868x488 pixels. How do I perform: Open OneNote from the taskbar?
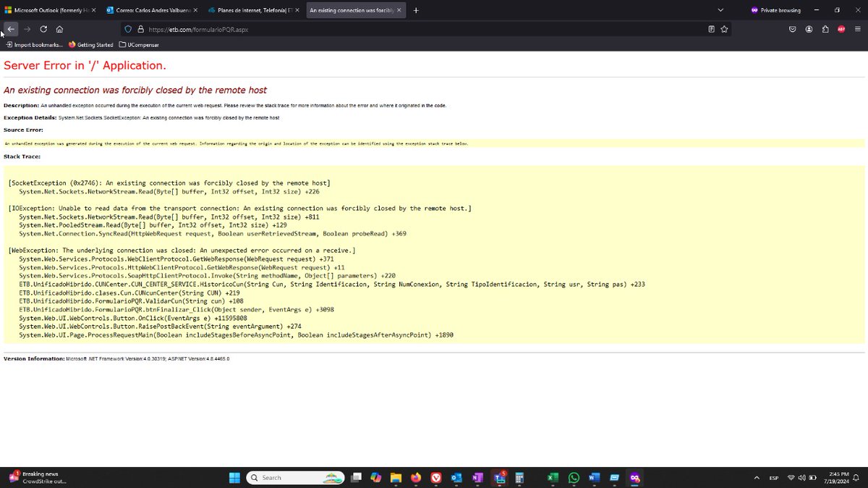click(x=477, y=478)
